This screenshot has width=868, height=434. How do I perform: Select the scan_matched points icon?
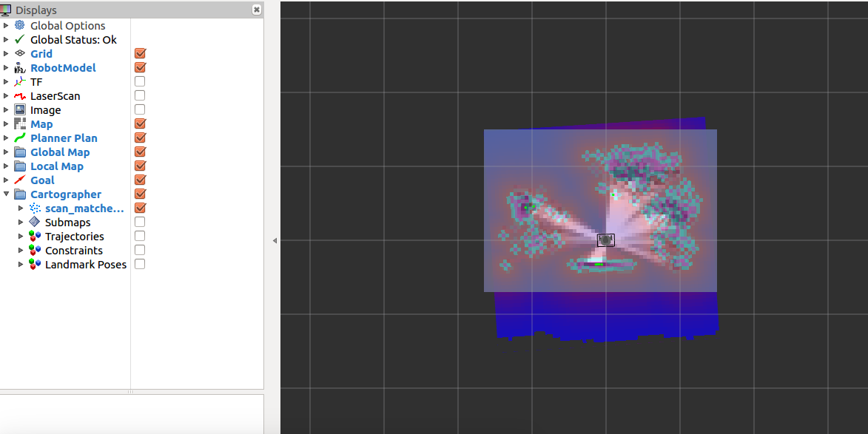tap(34, 208)
